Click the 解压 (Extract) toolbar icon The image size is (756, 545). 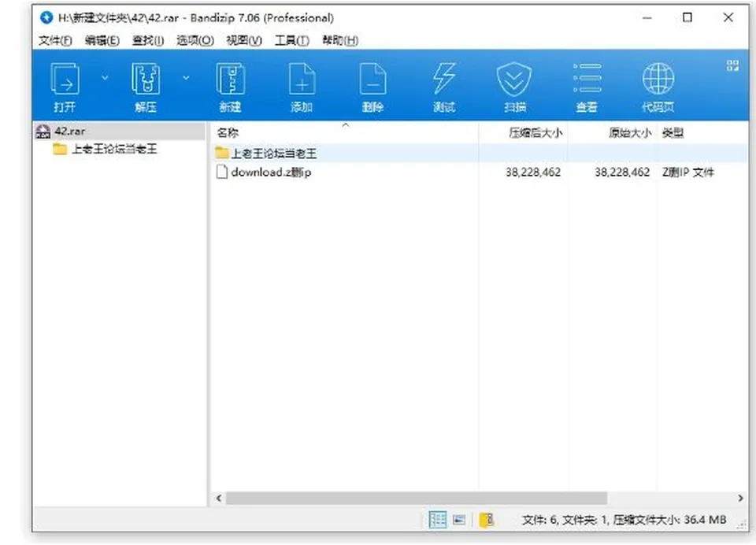click(x=146, y=87)
